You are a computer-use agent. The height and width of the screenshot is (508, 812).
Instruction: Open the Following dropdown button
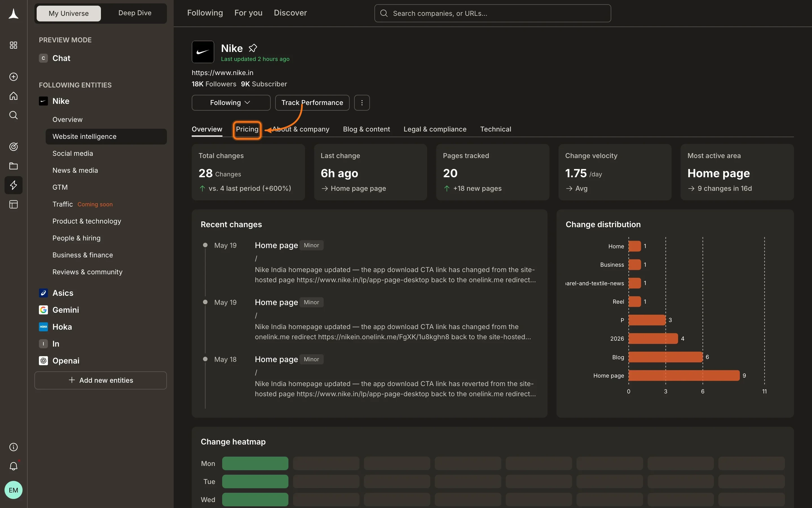click(x=231, y=103)
